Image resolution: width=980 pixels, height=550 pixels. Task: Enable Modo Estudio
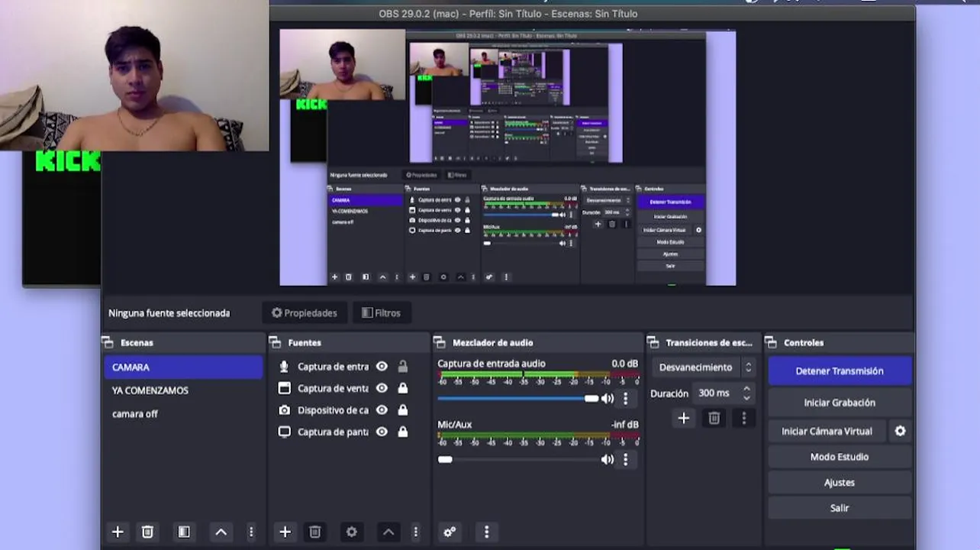pos(840,457)
